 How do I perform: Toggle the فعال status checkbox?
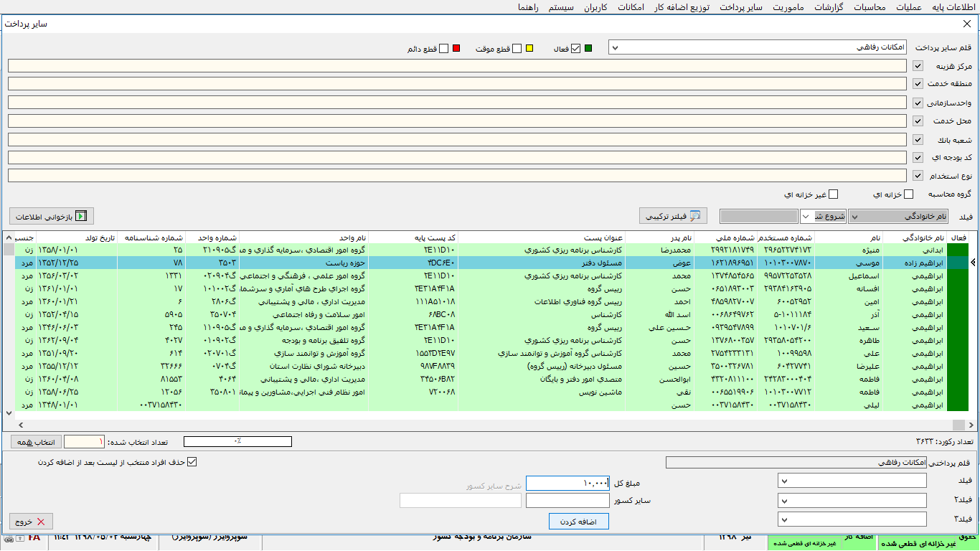click(x=575, y=49)
